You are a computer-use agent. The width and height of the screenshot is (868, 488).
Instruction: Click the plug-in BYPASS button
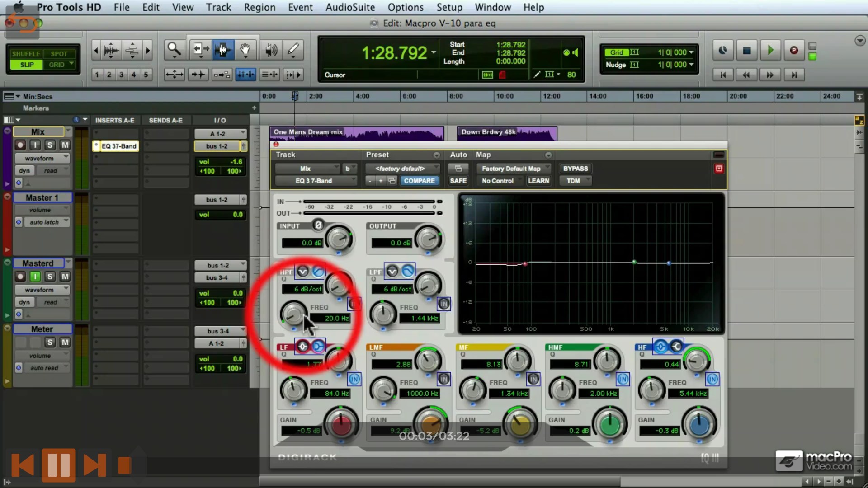point(576,168)
